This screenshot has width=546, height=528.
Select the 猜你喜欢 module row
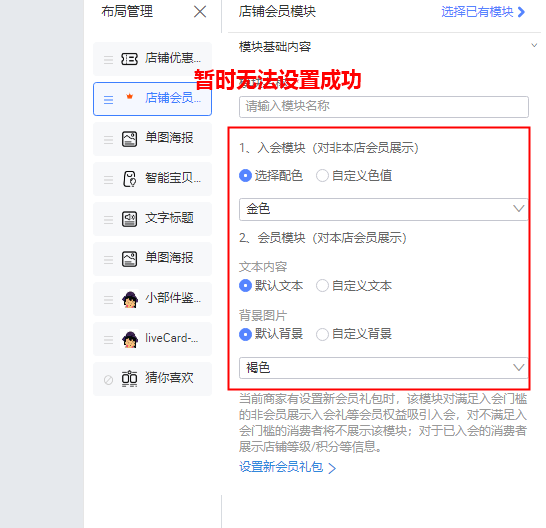coord(152,379)
